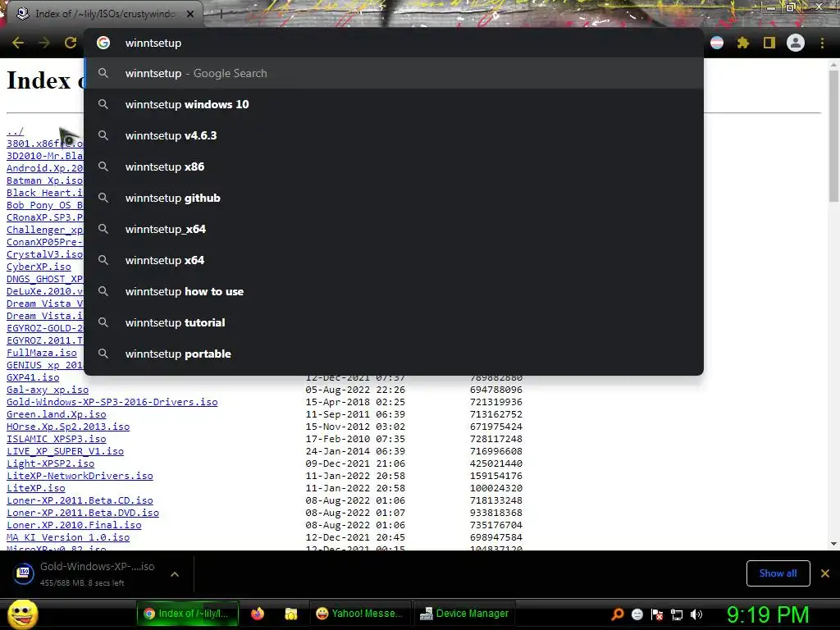Reload the page with the refresh icon
Image resolution: width=840 pixels, height=630 pixels.
tap(71, 43)
